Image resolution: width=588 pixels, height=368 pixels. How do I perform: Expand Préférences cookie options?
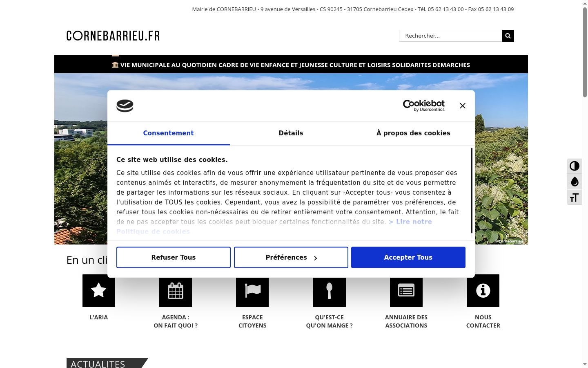coord(291,258)
